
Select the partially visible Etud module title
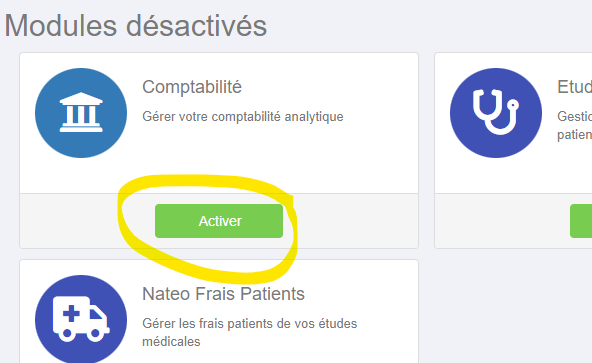[x=574, y=87]
